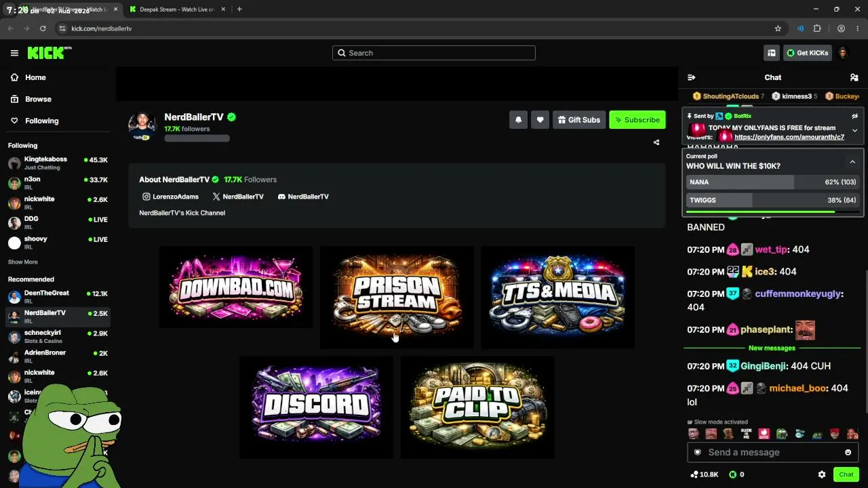Go to Browse in the sidebar
868x488 pixels.
click(38, 99)
